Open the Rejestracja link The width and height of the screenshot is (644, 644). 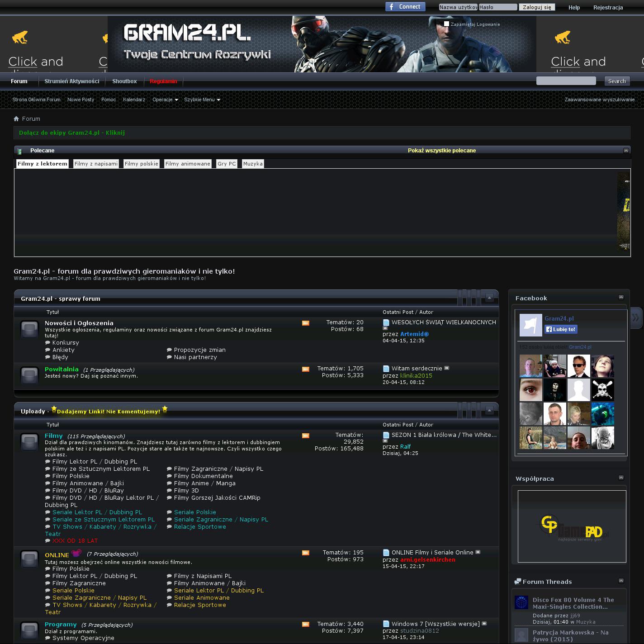608,8
